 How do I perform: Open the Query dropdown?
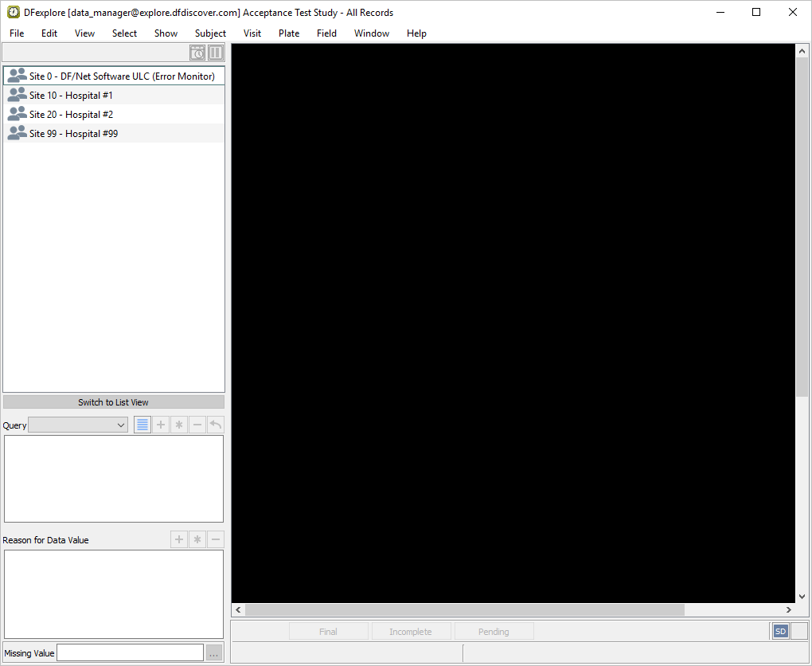coord(78,425)
